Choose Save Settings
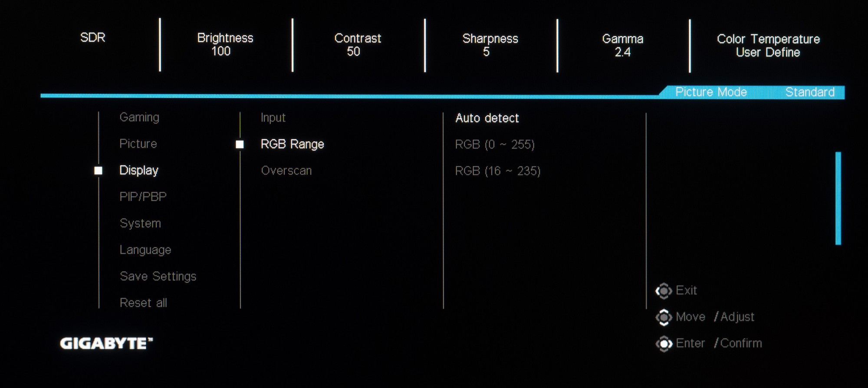Image resolution: width=868 pixels, height=388 pixels. 158,276
